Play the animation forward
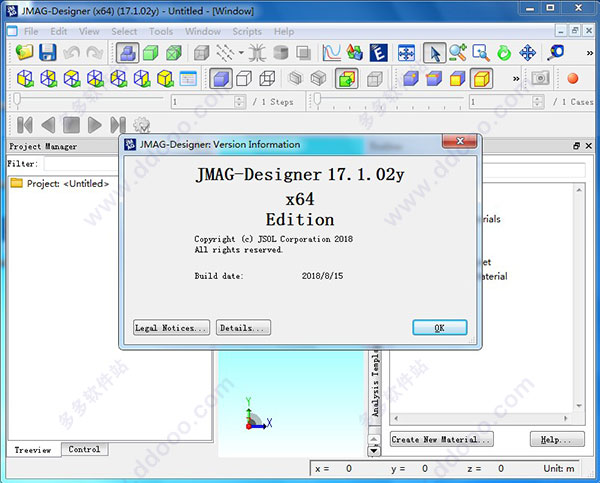The height and width of the screenshot is (483, 600). 95,125
